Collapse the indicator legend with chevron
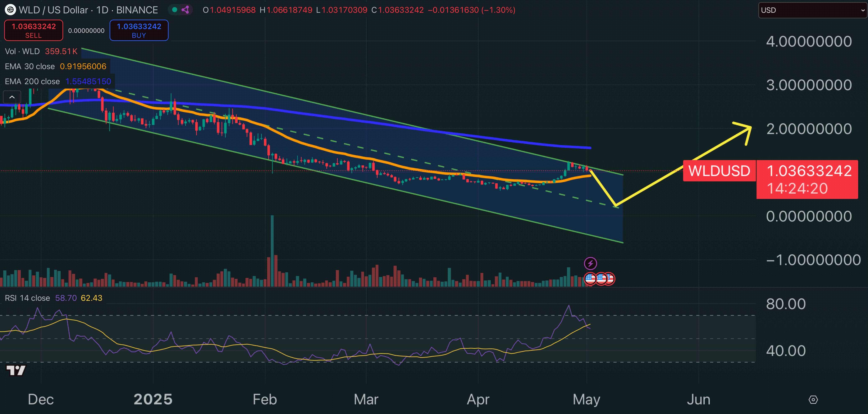 click(x=12, y=97)
